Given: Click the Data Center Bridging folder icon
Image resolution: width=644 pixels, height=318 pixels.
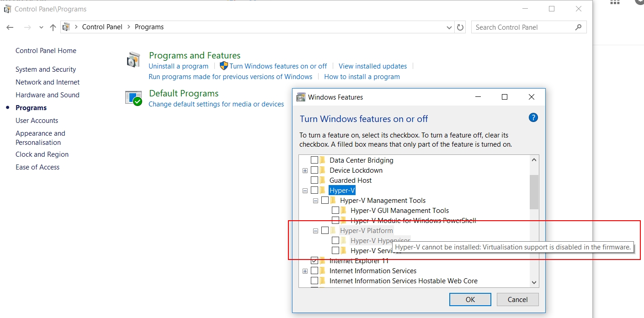Looking at the screenshot, I should pos(322,160).
